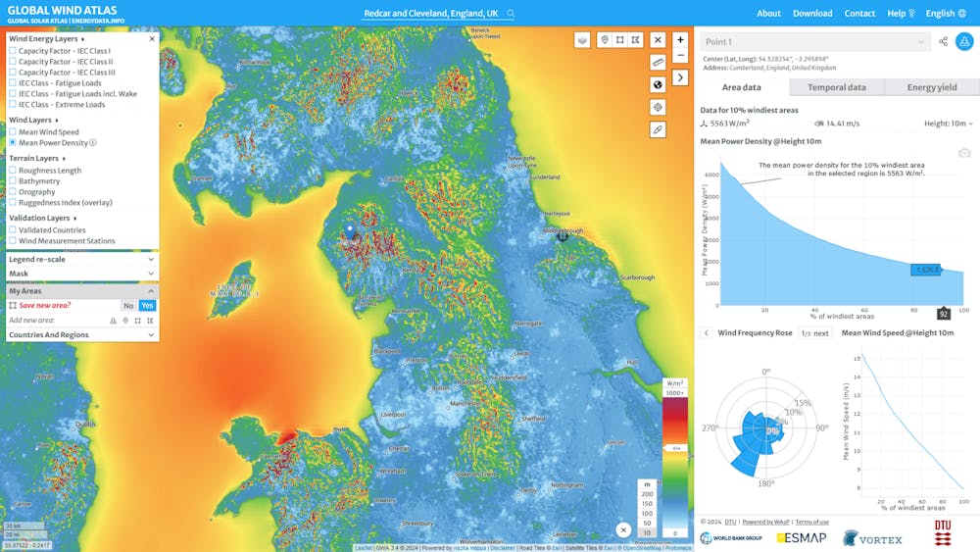Open the Download page link
This screenshot has height=552, width=980.
[x=812, y=13]
